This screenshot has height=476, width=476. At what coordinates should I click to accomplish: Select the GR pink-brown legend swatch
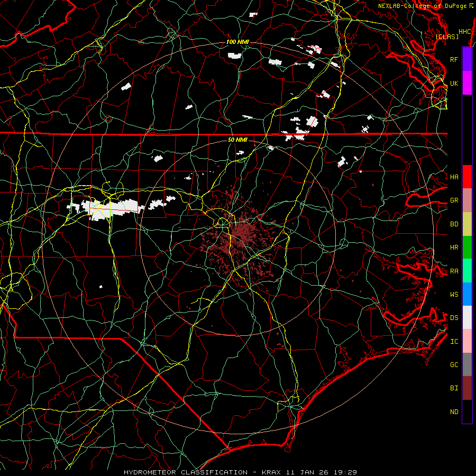click(x=467, y=200)
